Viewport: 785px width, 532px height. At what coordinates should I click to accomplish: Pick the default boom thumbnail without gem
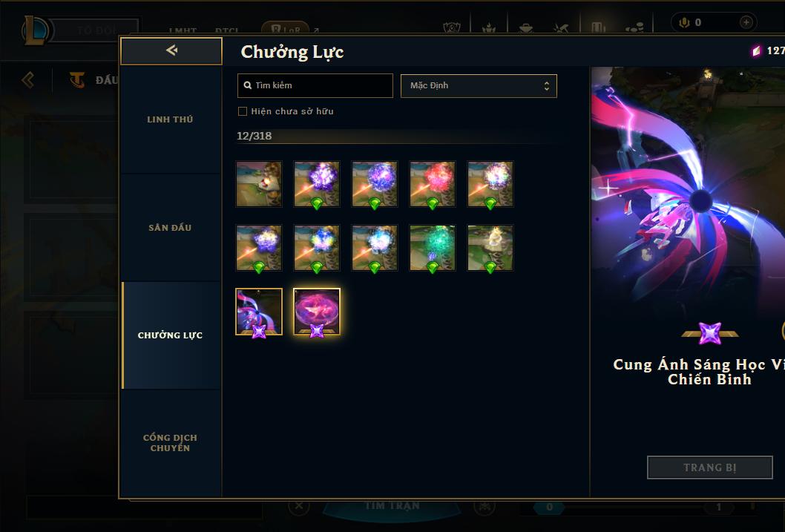259,184
